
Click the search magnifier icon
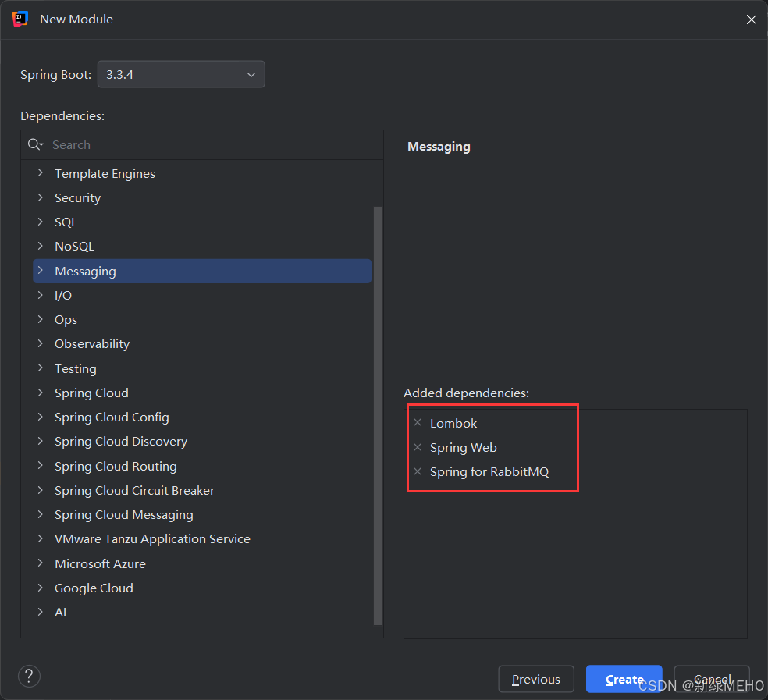pos(34,144)
